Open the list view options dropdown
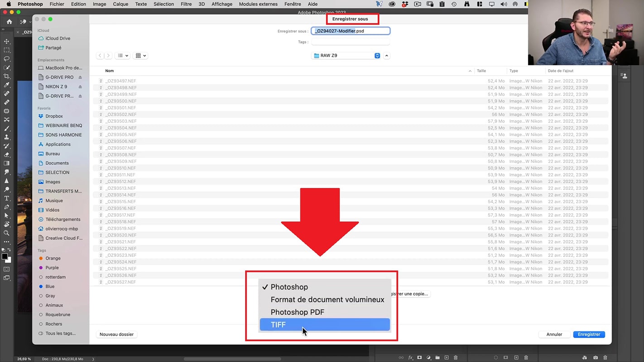644x362 pixels. [x=123, y=56]
